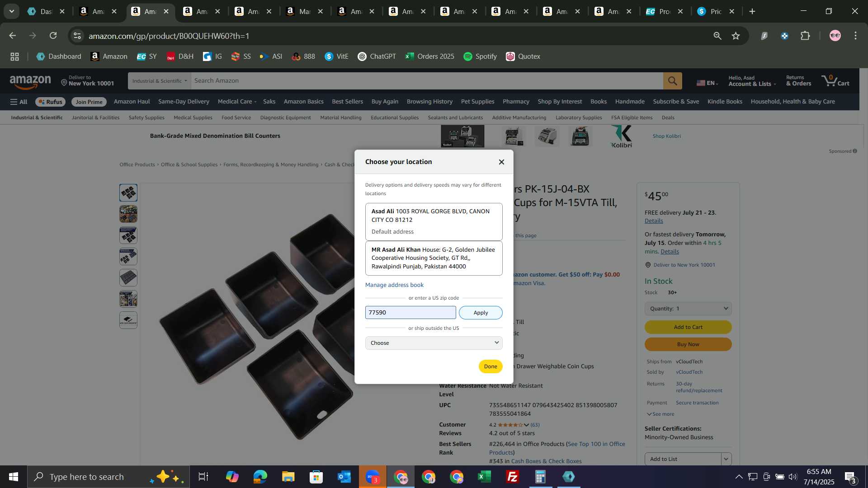Open File Explorer from taskbar
The width and height of the screenshot is (868, 488).
coord(288,477)
